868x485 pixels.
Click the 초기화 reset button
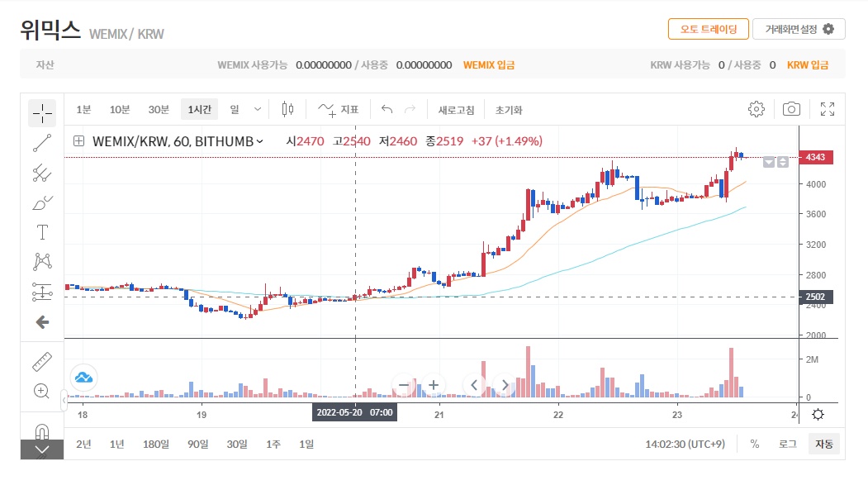pos(509,110)
